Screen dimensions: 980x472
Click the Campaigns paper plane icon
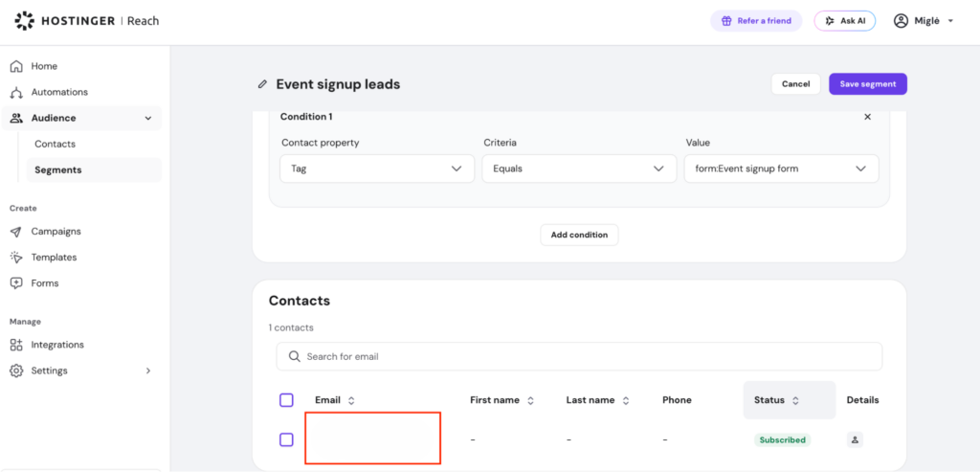[x=17, y=232]
